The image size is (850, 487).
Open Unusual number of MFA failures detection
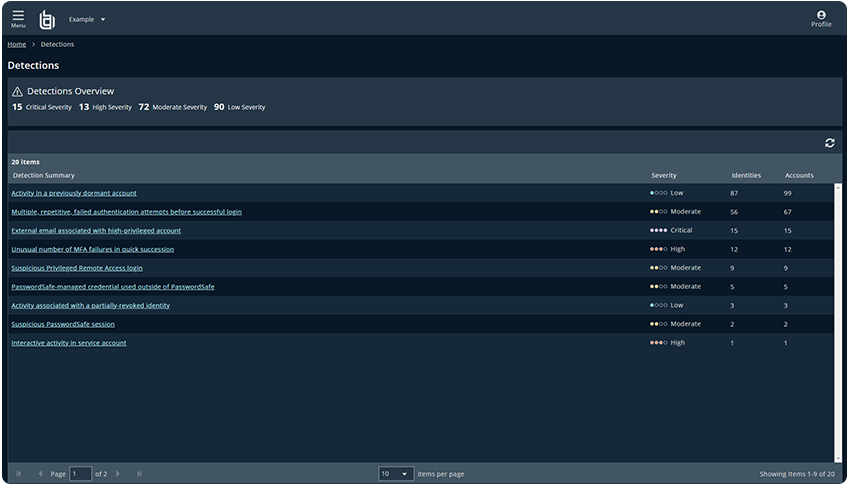[92, 249]
